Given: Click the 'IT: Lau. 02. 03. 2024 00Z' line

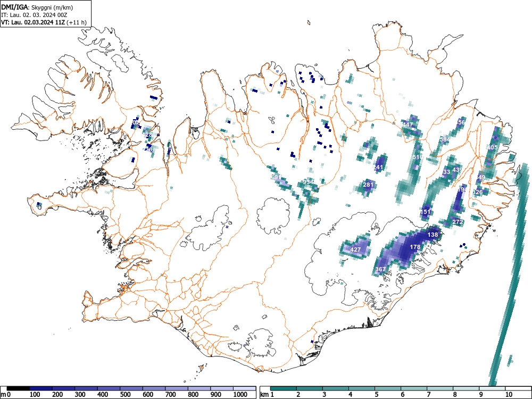Looking at the screenshot, I should click(33, 15).
